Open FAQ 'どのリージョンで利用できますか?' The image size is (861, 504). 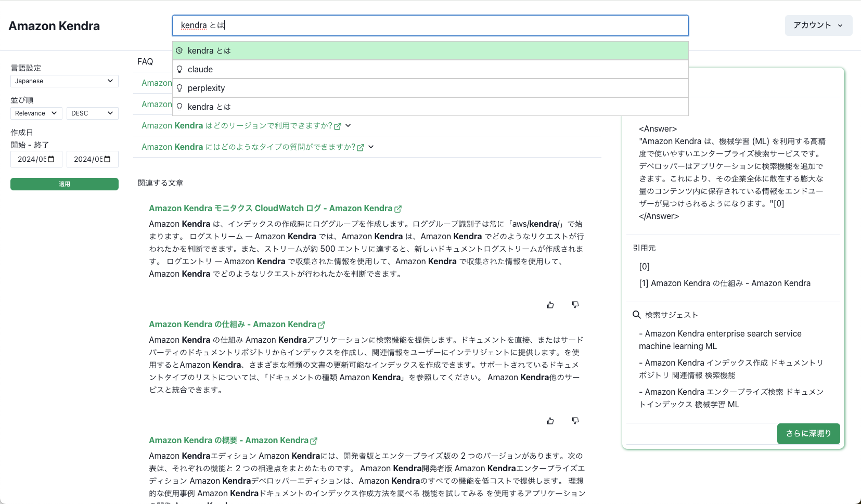click(x=237, y=125)
